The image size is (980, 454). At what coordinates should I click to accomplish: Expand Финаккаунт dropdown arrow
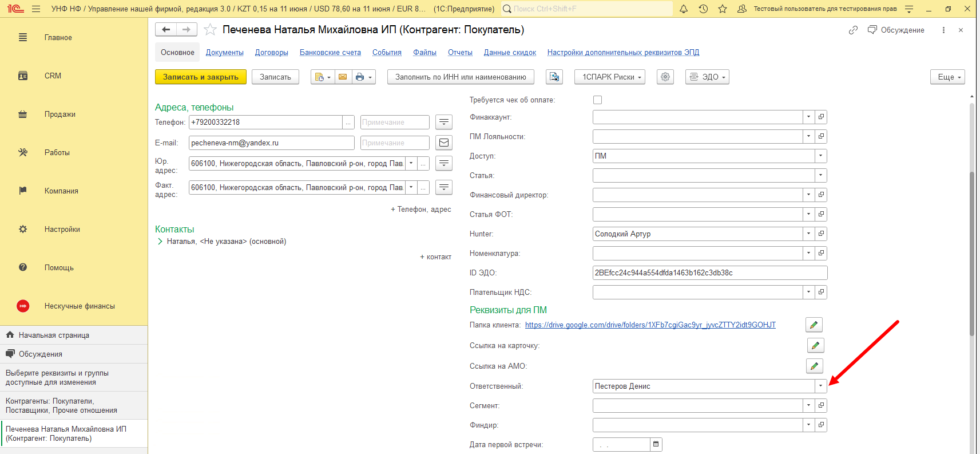pos(808,117)
